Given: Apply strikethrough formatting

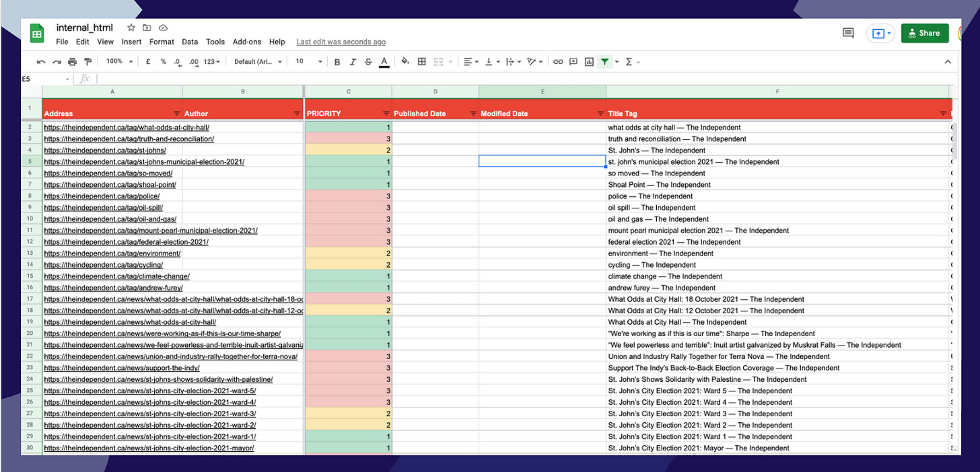Looking at the screenshot, I should pyautogui.click(x=368, y=62).
